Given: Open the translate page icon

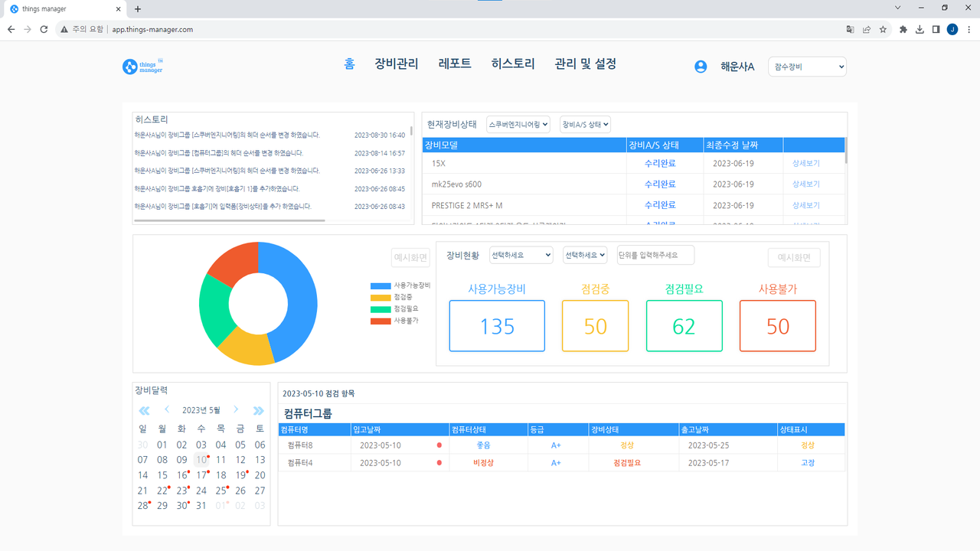Looking at the screenshot, I should tap(850, 29).
